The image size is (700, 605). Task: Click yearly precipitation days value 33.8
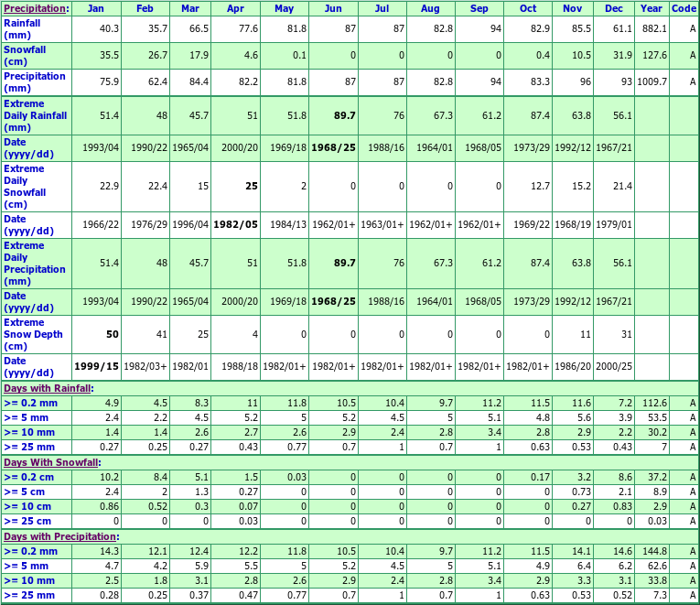(657, 581)
